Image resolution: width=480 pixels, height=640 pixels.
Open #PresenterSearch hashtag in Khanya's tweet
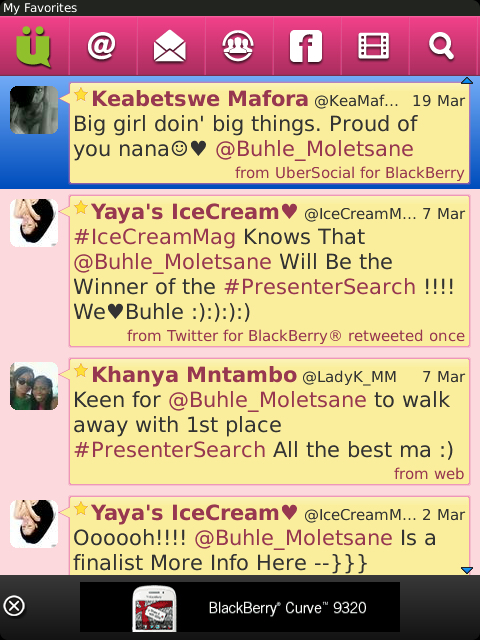tap(170, 450)
